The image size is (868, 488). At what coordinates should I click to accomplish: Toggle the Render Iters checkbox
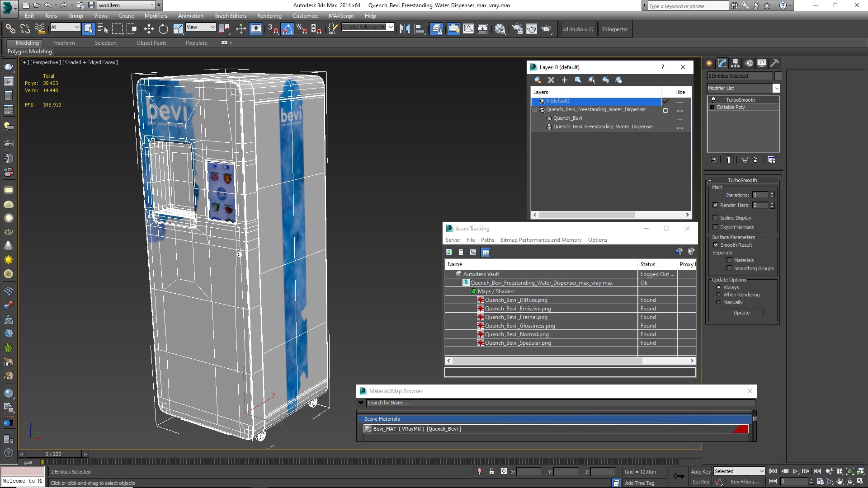tap(715, 205)
